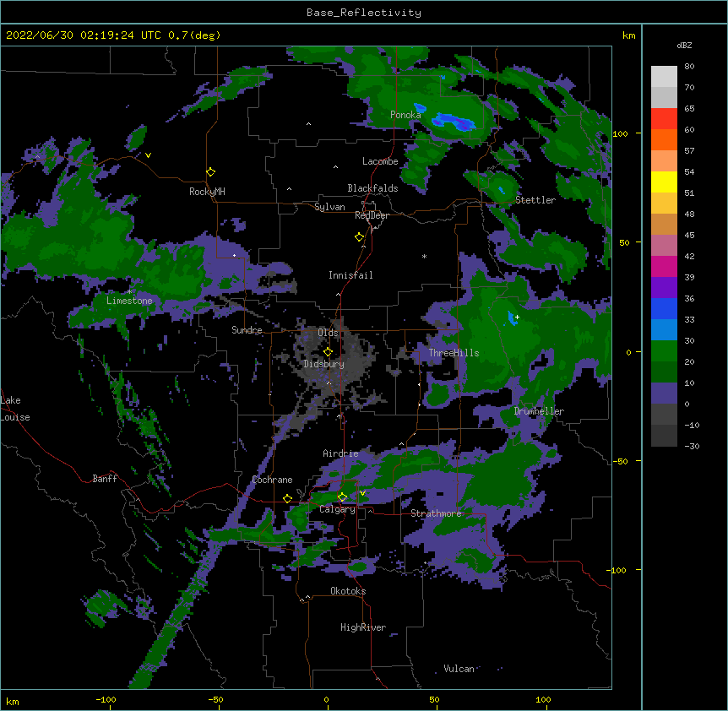Click the ThreeHills label
Screen dimensions: 728x711
[454, 353]
